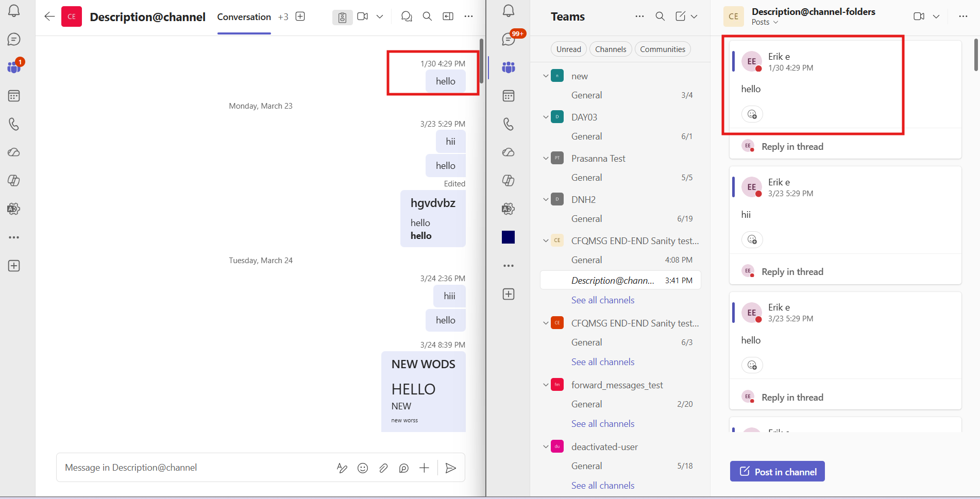This screenshot has width=980, height=499.
Task: Open More options ellipsis in right window header
Action: tap(963, 16)
